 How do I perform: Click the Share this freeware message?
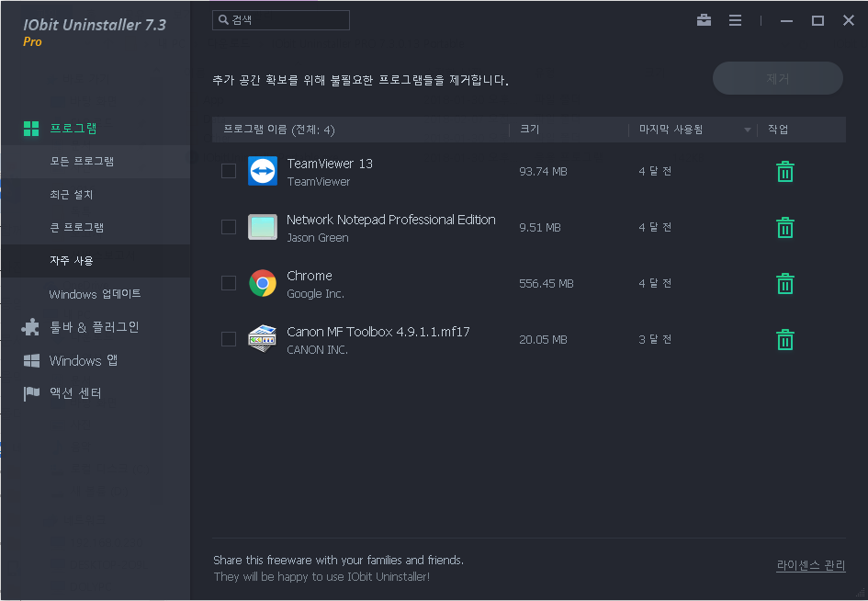coord(339,560)
